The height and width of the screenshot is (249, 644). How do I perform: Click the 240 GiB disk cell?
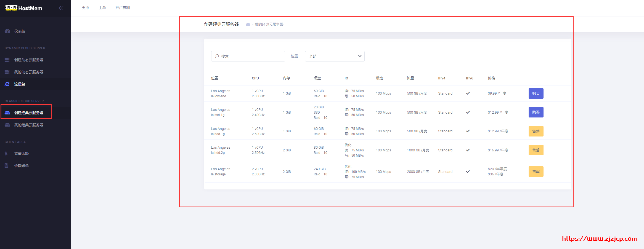[x=320, y=172]
